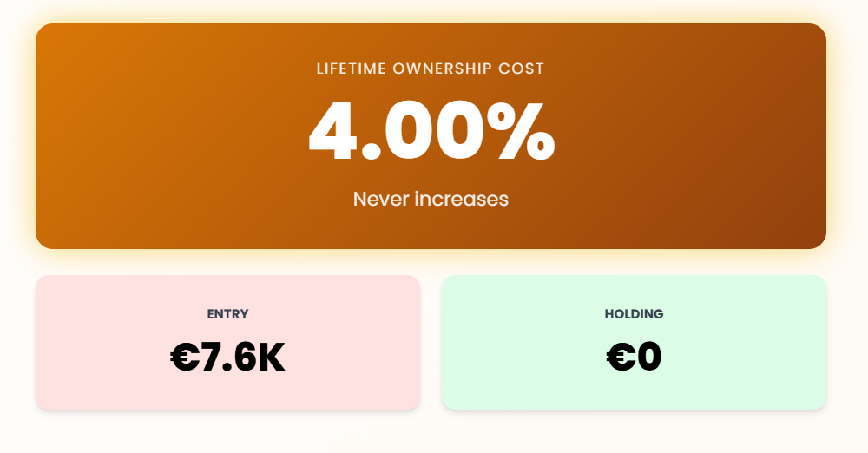Image resolution: width=868 pixels, height=453 pixels.
Task: Click the euro symbol in €0
Action: (621, 358)
